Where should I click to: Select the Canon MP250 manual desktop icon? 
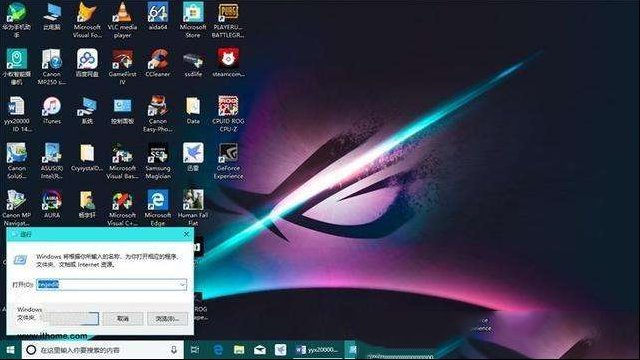point(52,67)
